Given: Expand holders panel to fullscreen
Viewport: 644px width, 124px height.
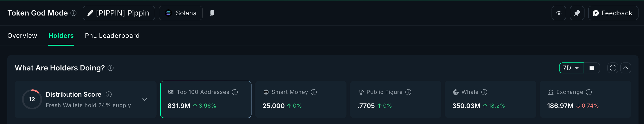Looking at the screenshot, I should 612,68.
